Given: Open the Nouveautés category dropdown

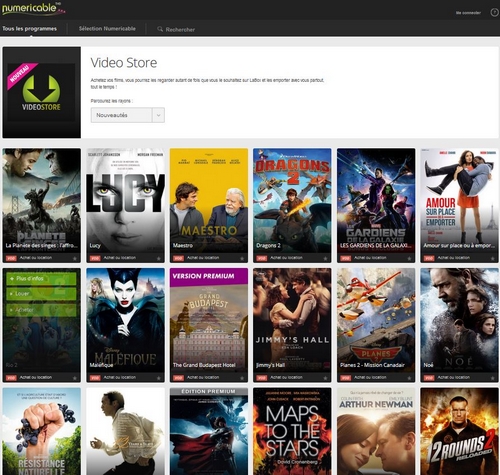Looking at the screenshot, I should click(128, 115).
